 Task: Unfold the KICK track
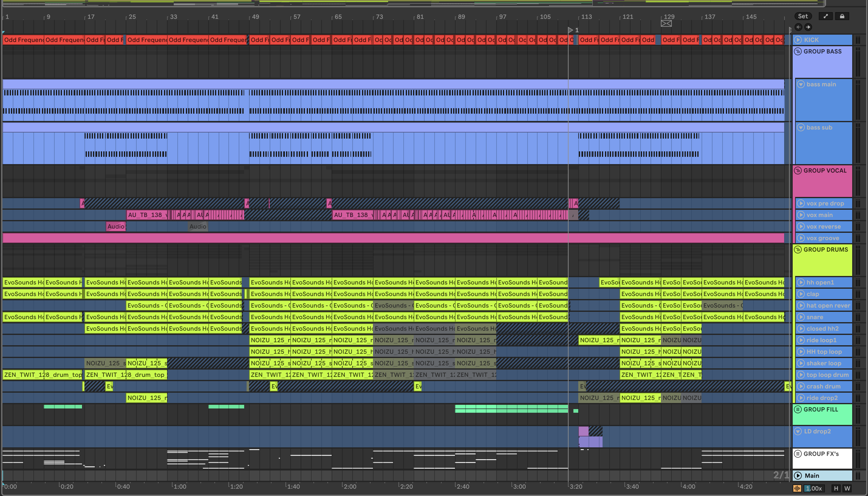click(798, 40)
